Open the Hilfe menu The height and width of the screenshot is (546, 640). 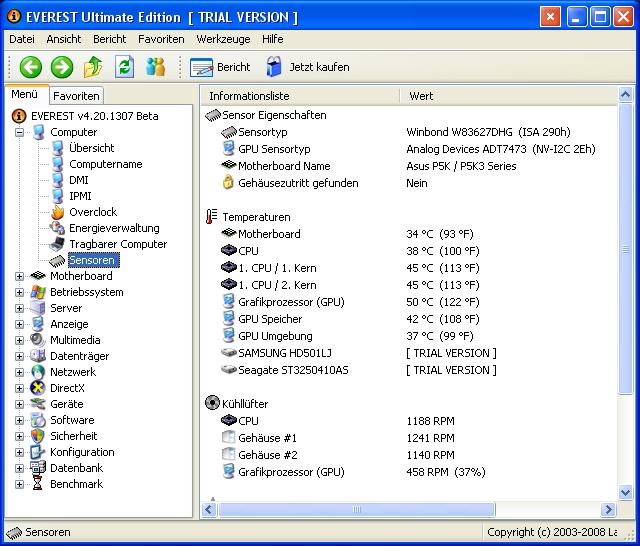[273, 39]
